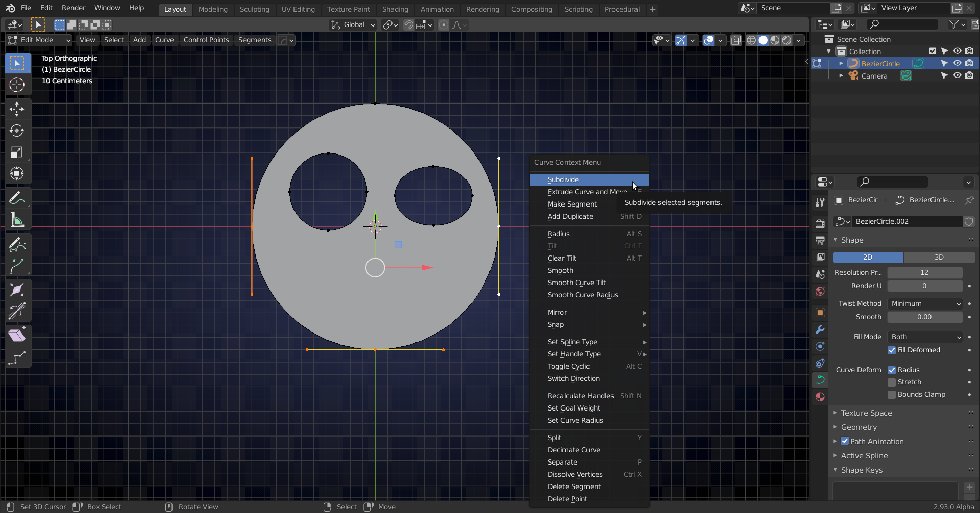Screen dimensions: 980x513
Task: Open the Modifier properties wrench tab
Action: click(x=820, y=329)
